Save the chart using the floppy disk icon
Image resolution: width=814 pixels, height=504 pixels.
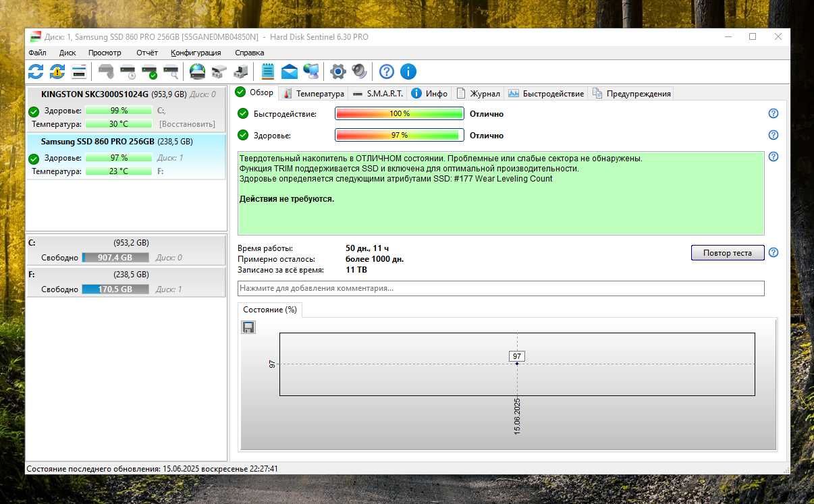248,327
